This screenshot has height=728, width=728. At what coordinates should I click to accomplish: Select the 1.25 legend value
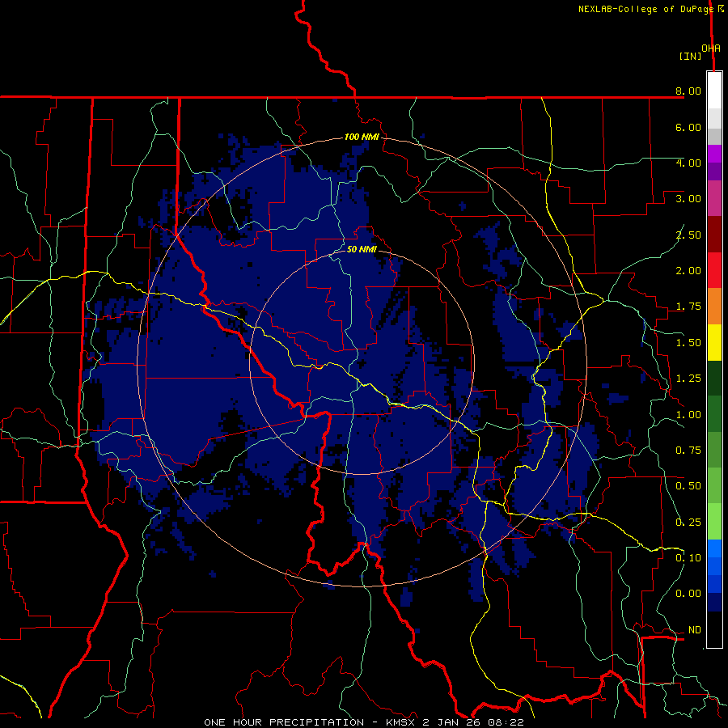click(x=688, y=379)
